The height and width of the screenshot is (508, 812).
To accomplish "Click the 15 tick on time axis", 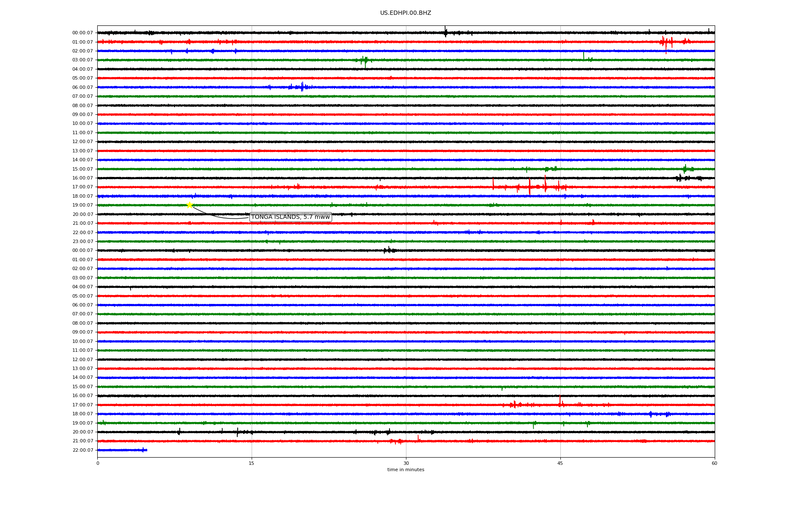I will coord(252,463).
